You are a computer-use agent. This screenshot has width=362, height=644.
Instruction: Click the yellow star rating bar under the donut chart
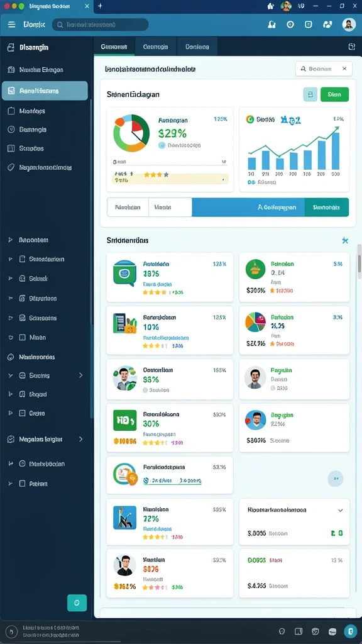point(170,177)
